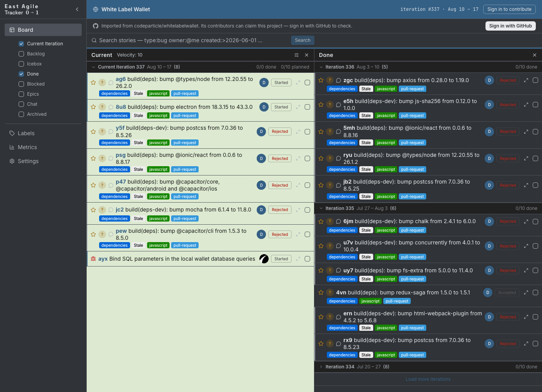Screen dimensions: 542x392
Task: Go to Labels in the sidebar
Action: click(x=43, y=133)
